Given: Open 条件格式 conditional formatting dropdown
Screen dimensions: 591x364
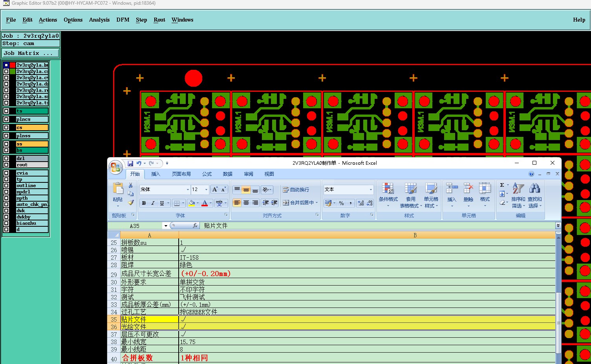Looking at the screenshot, I should pyautogui.click(x=388, y=196).
